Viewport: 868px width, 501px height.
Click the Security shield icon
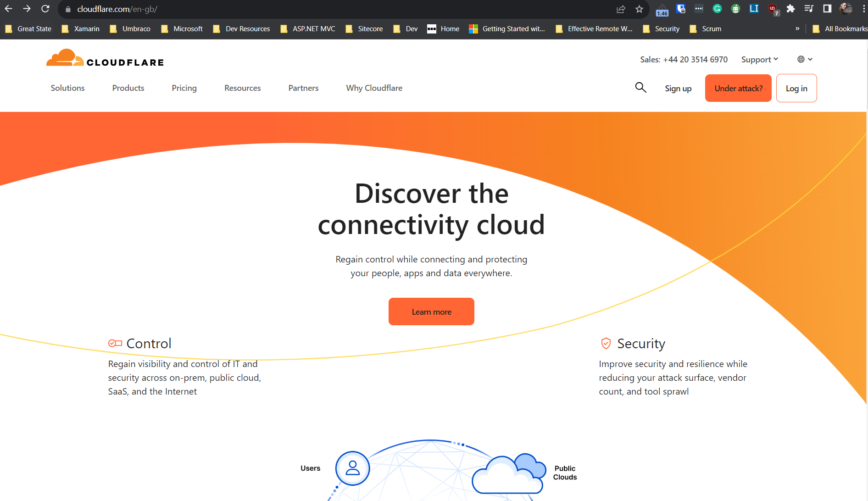click(x=606, y=343)
